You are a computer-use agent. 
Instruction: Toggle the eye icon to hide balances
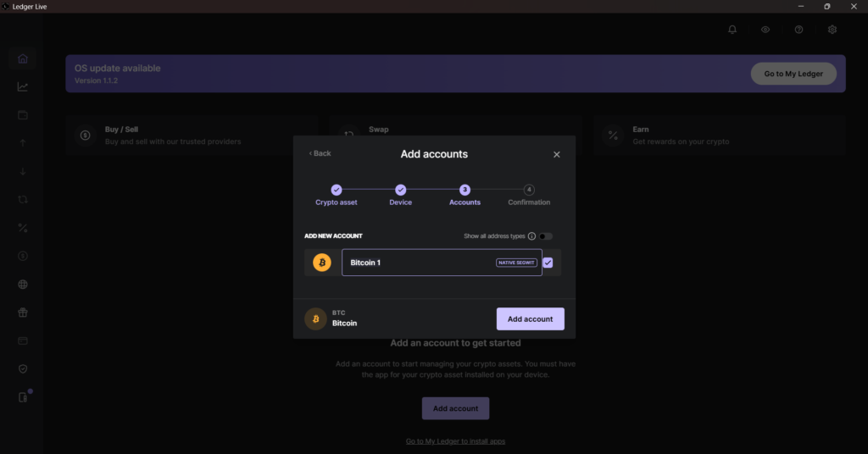tap(765, 30)
